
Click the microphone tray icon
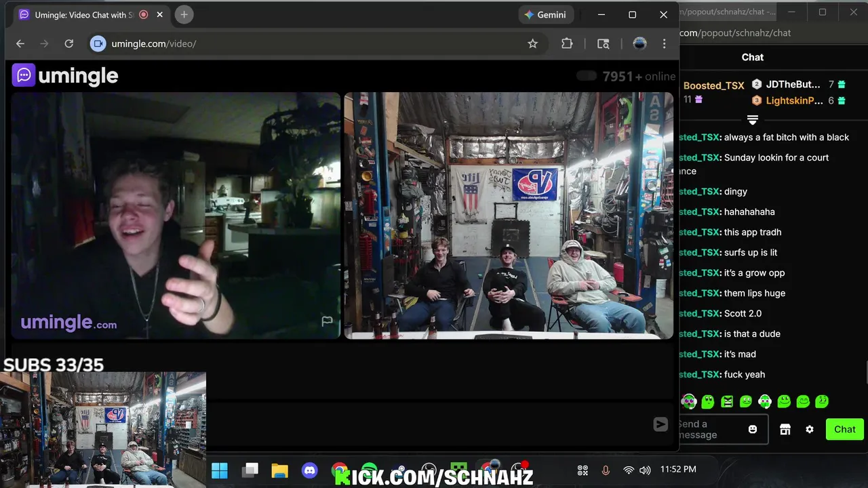click(606, 470)
